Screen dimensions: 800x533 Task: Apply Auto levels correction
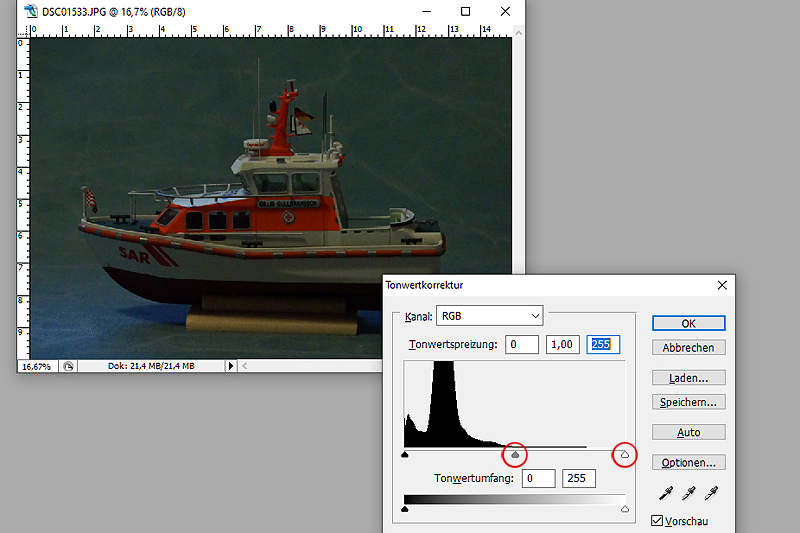coord(688,433)
